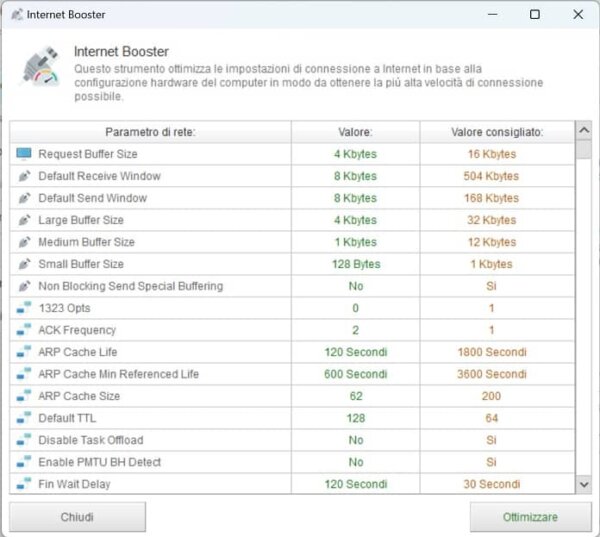Click the scrollbar down arrow
This screenshot has height=537, width=600.
583,484
